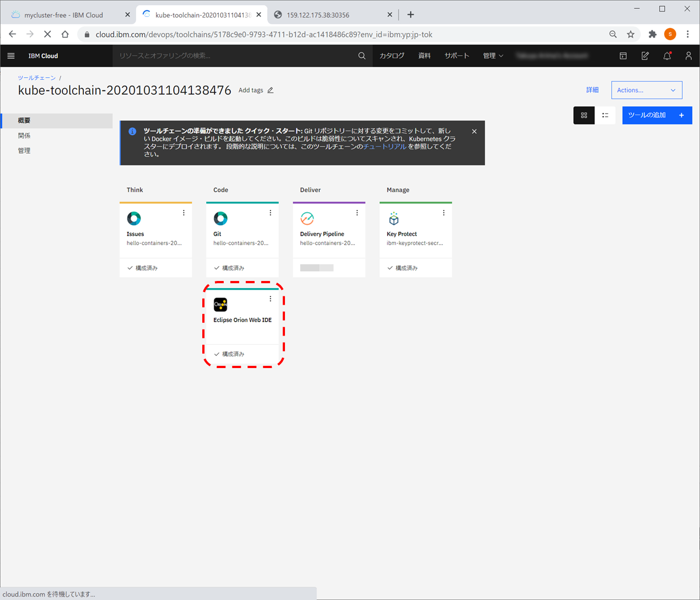Click the Git card title text

tap(217, 234)
